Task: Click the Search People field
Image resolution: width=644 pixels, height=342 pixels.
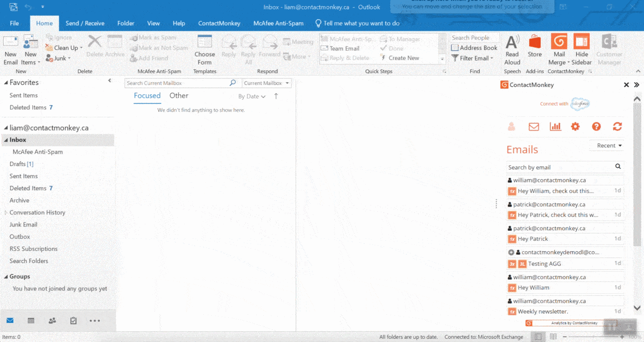Action: click(475, 38)
